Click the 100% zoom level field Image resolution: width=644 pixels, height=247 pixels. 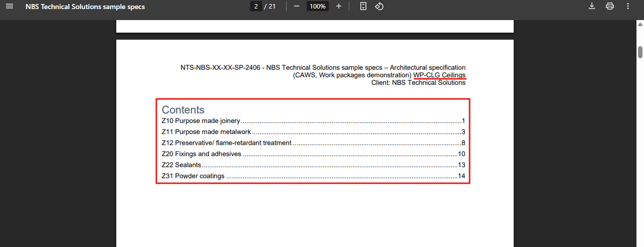318,7
